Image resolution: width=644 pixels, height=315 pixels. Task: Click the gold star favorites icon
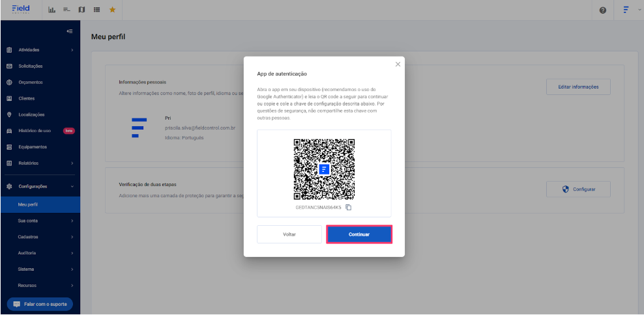pos(112,10)
